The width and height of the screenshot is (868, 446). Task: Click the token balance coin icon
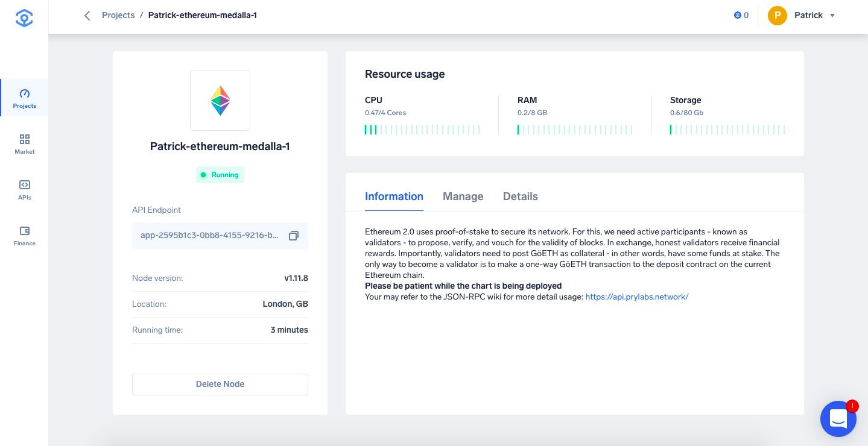[x=737, y=16]
